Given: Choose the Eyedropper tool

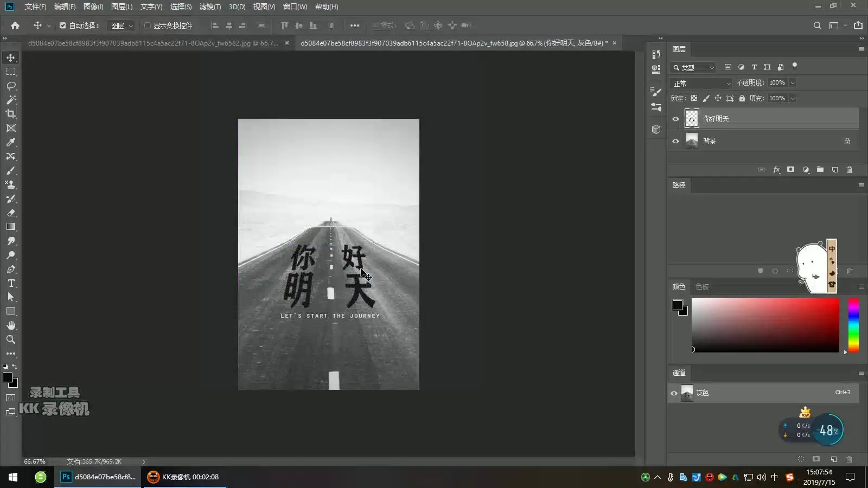Looking at the screenshot, I should (x=11, y=142).
